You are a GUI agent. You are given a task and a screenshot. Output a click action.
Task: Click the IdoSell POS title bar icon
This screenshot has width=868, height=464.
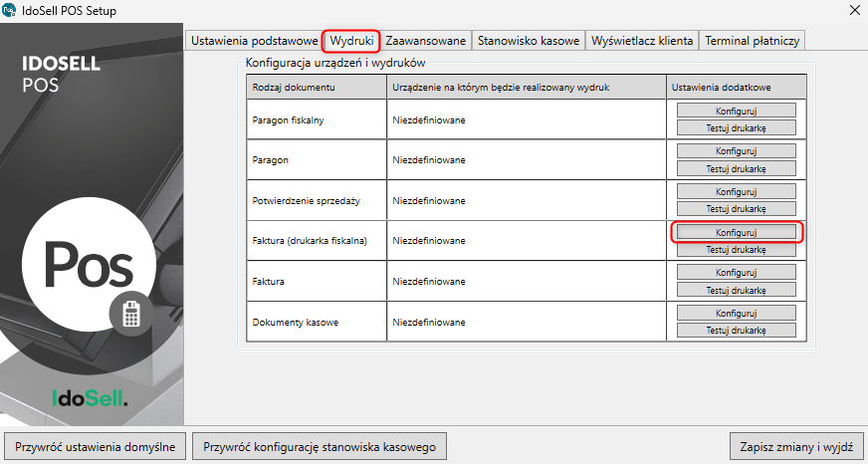tap(9, 10)
